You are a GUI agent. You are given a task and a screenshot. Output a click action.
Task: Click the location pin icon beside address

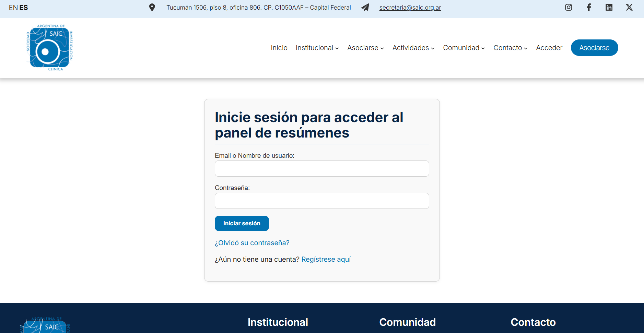pyautogui.click(x=152, y=7)
